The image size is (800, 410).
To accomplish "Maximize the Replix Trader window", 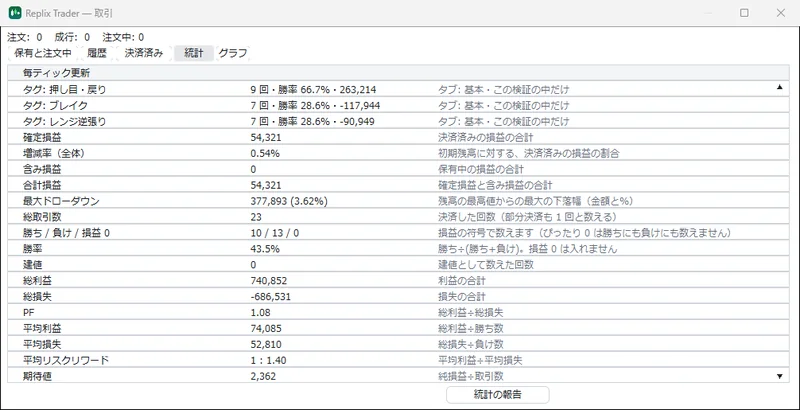I will (x=744, y=13).
